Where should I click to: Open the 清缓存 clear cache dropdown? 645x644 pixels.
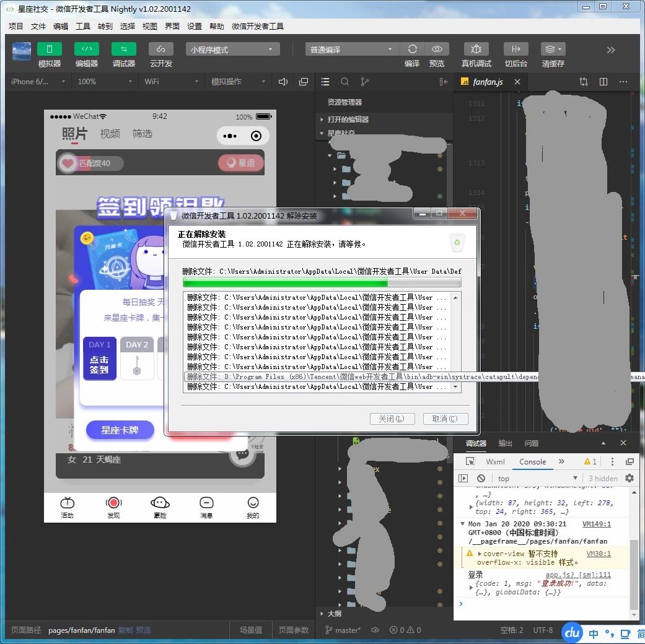[x=553, y=50]
